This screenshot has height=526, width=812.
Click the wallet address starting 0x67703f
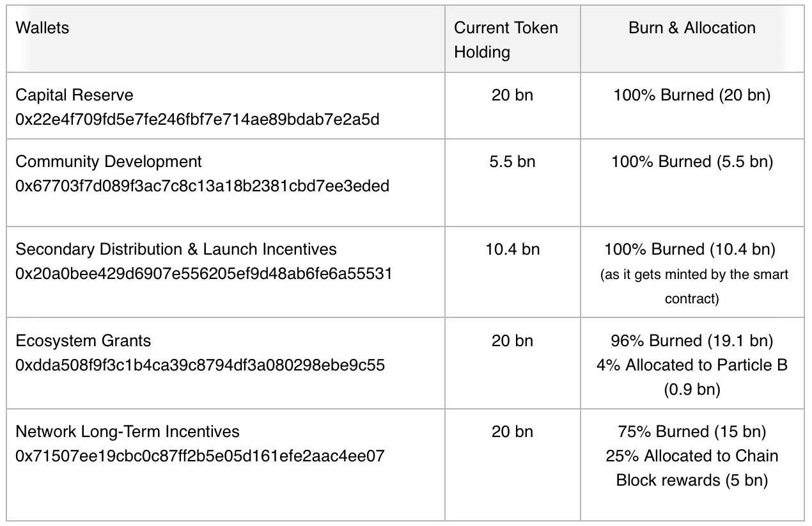coord(202,186)
